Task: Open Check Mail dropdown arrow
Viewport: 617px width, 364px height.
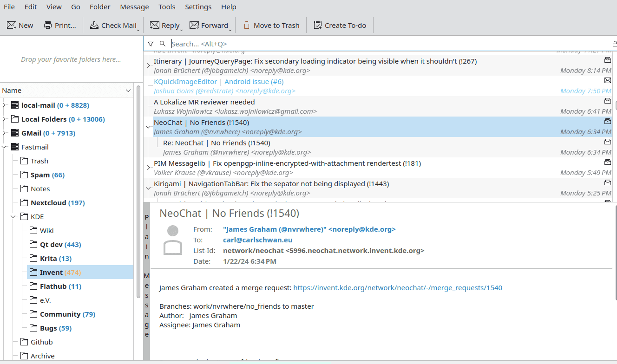Action: 138,30
